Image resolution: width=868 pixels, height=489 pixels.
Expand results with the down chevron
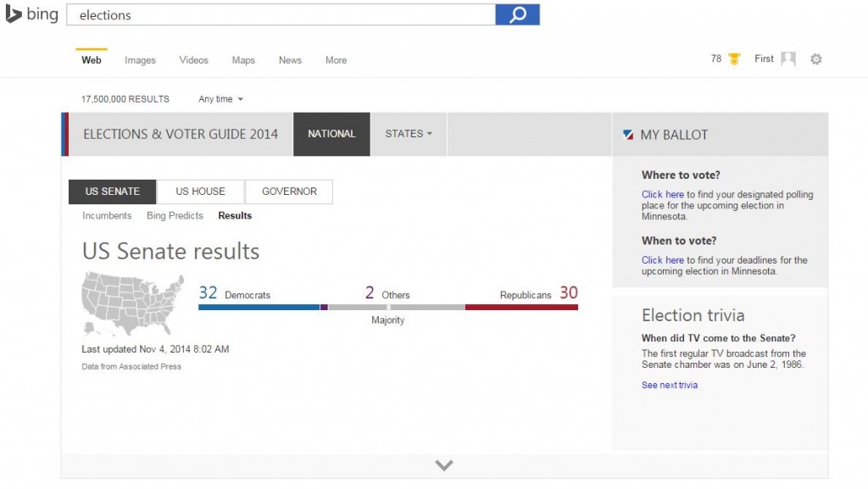(444, 465)
